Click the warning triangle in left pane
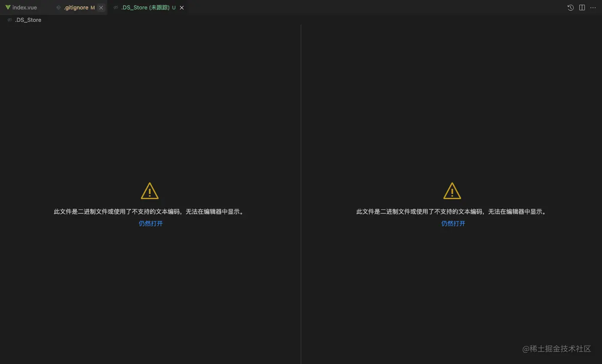The width and height of the screenshot is (602, 364). pyautogui.click(x=150, y=191)
